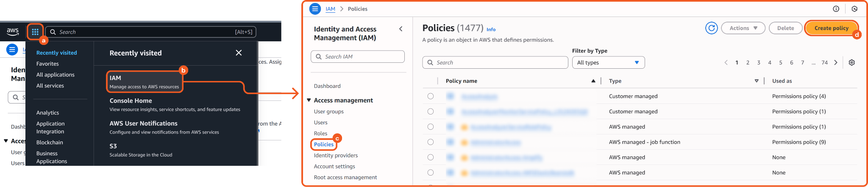Click the AWS logo
This screenshot has width=868, height=187.
[13, 31]
